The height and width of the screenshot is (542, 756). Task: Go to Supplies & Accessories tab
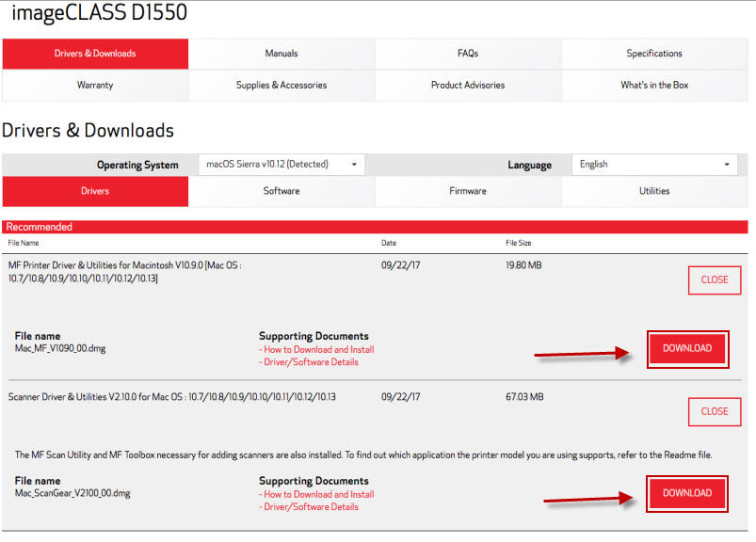point(281,86)
